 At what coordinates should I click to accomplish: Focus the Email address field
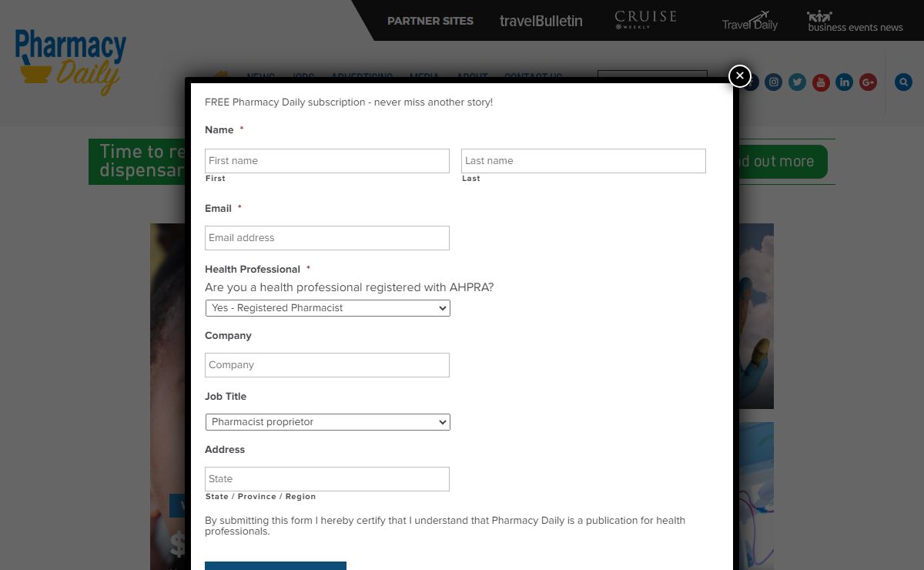click(x=326, y=238)
